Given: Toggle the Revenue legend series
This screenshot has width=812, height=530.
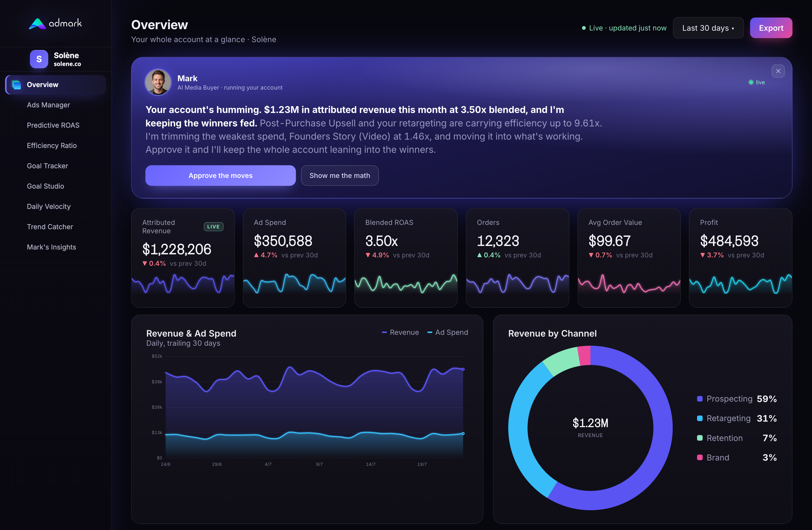Looking at the screenshot, I should click(400, 333).
